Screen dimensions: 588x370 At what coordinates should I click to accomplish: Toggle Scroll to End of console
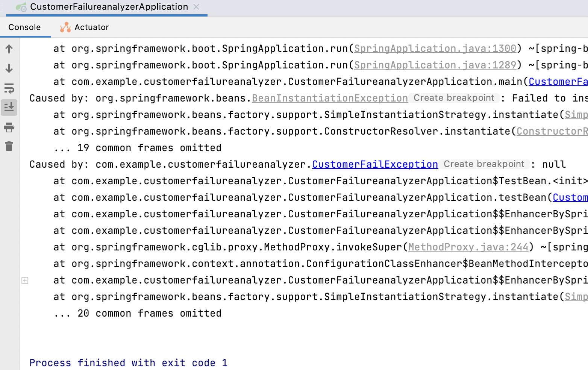point(9,108)
